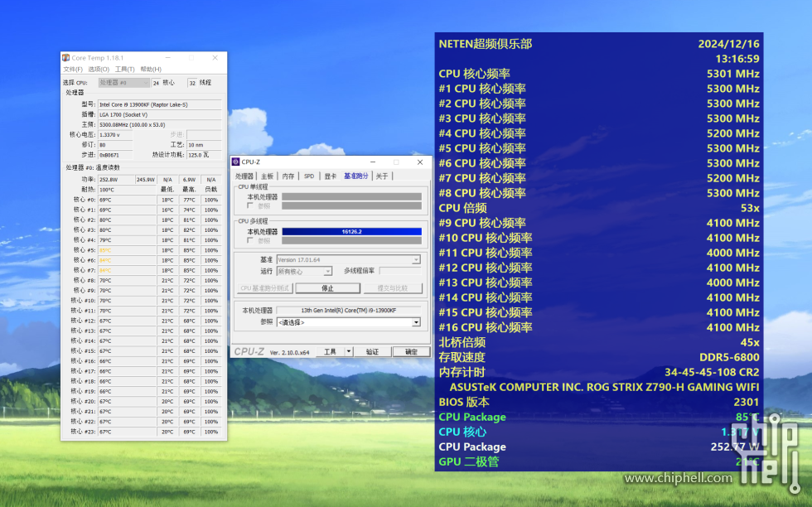Viewport: 812px width, 507px height.
Task: Toggle 参照 checkbox under CPU 单线程
Action: (250, 206)
